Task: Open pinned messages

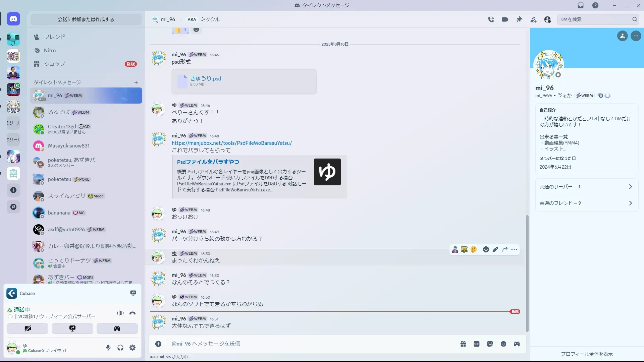Action: (519, 19)
